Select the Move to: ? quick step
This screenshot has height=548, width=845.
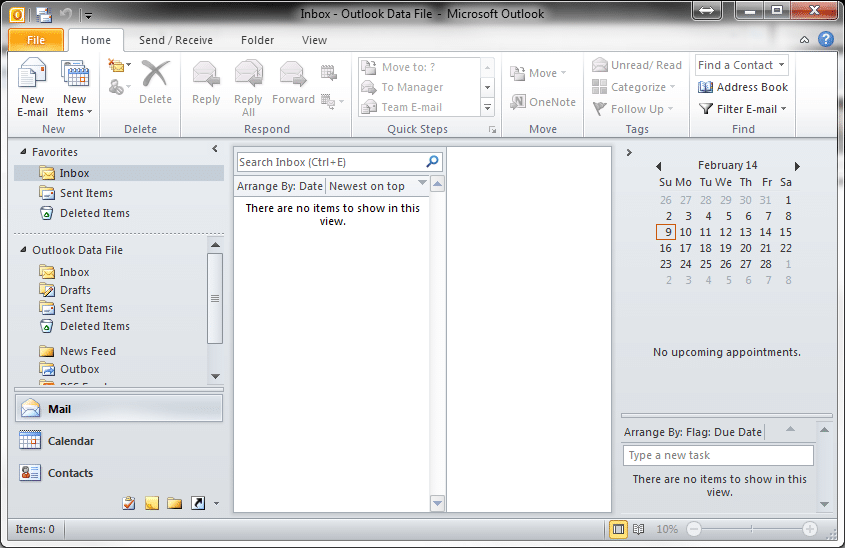pos(418,67)
